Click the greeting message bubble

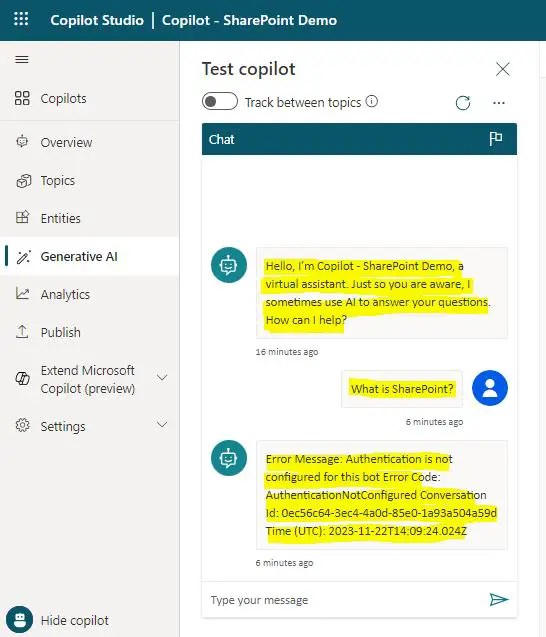coord(381,292)
